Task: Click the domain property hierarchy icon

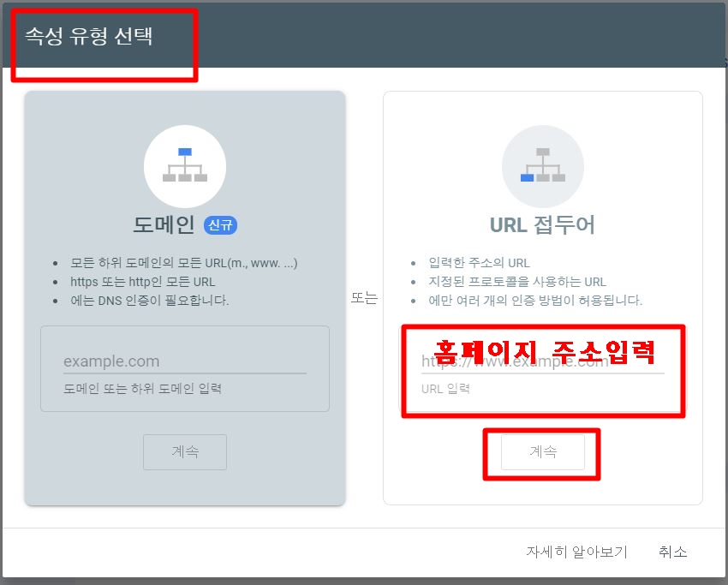Action: (185, 165)
